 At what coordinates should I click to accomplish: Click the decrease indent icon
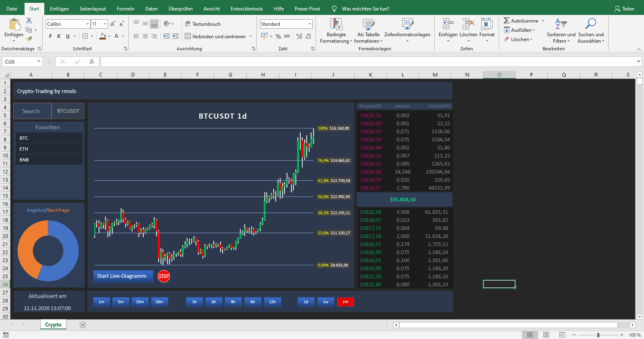pos(167,36)
